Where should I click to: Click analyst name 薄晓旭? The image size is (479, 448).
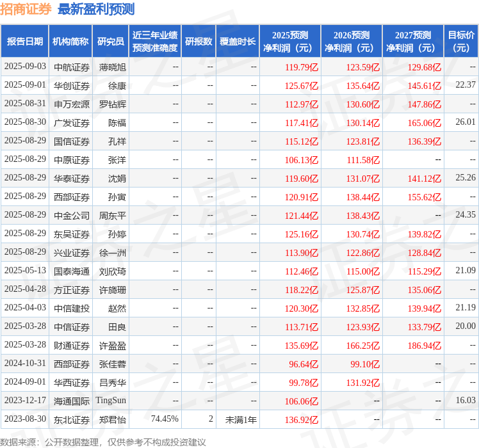[x=113, y=67]
